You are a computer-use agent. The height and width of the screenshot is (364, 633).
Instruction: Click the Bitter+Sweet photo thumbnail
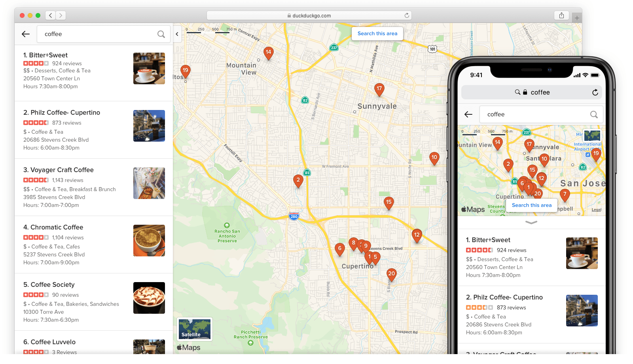(x=149, y=68)
